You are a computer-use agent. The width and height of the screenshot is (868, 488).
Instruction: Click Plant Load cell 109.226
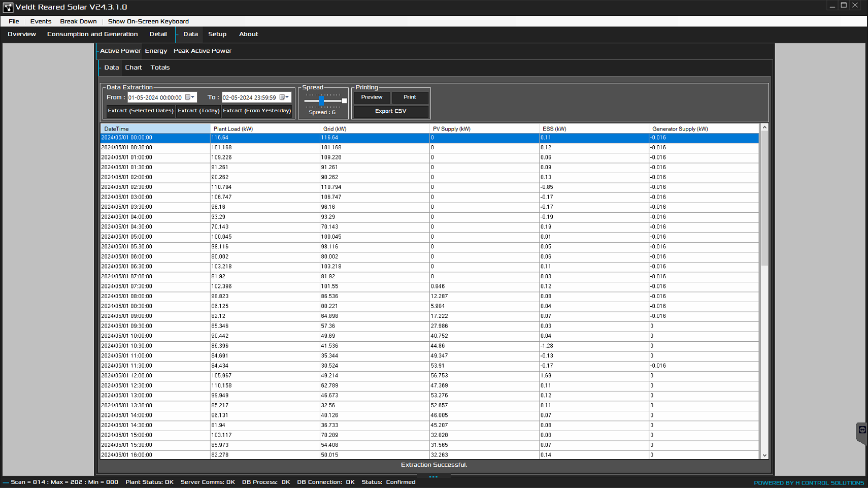tap(265, 157)
